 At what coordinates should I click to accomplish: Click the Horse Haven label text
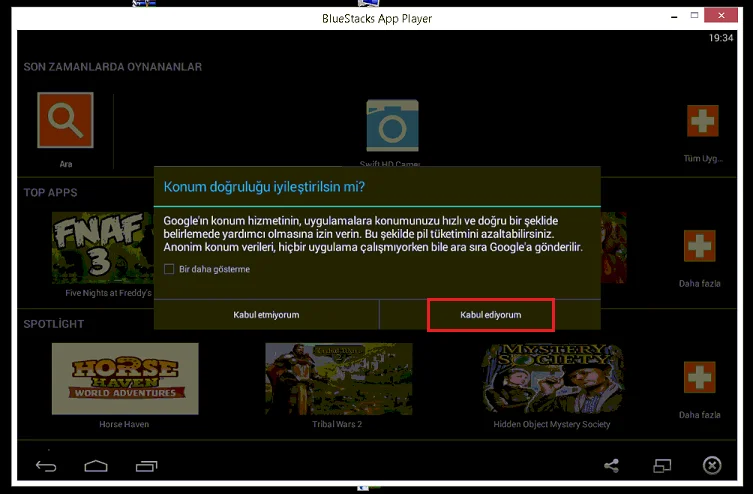[x=124, y=424]
